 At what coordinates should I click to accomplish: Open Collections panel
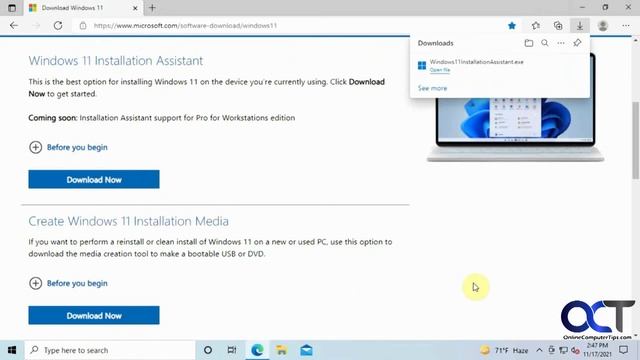pyautogui.click(x=558, y=26)
